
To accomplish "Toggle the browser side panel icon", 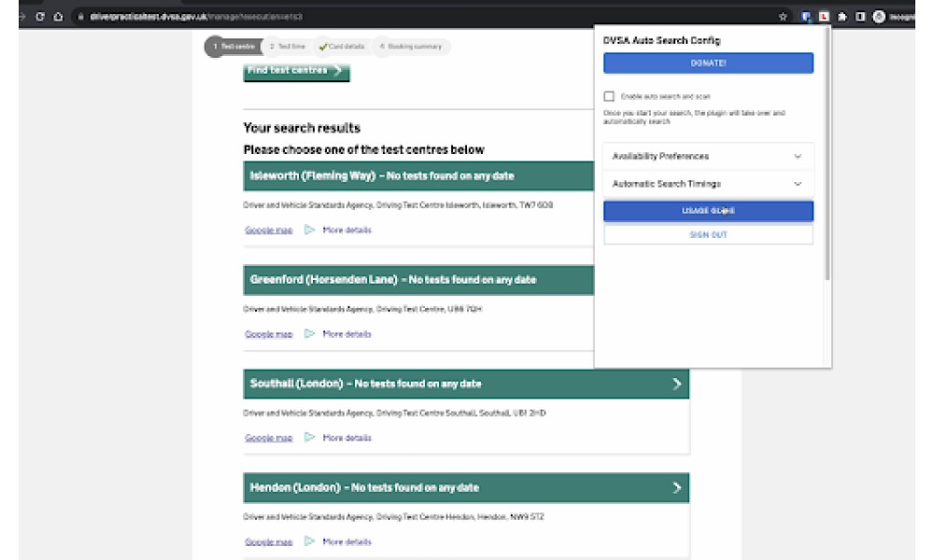I will point(860,17).
